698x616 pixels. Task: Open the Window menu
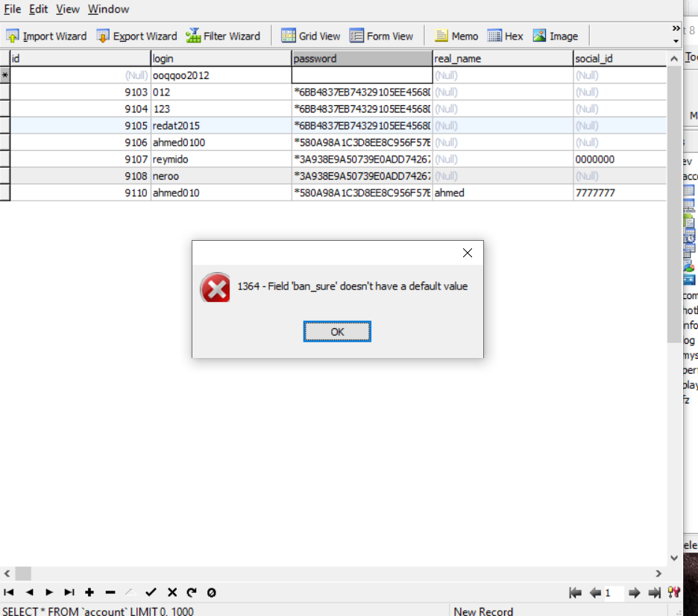coord(108,9)
